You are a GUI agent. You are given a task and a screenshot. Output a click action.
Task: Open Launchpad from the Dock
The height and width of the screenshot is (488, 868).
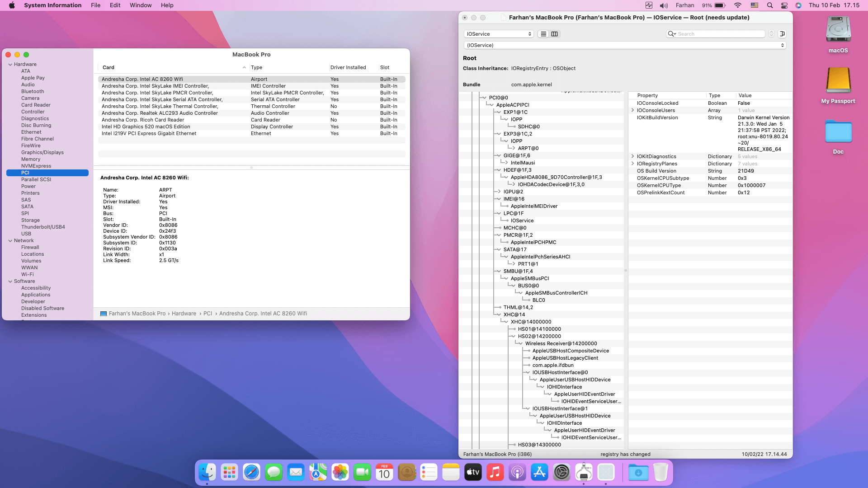pos(229,473)
